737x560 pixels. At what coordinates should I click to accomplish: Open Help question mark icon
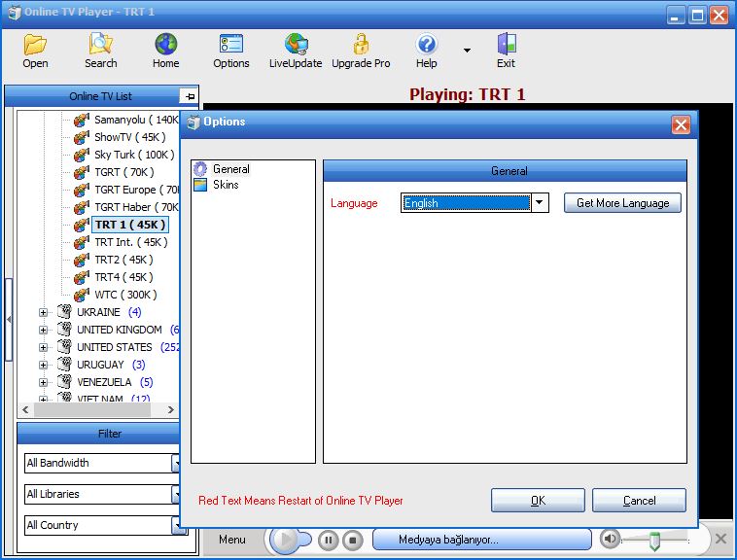(426, 44)
